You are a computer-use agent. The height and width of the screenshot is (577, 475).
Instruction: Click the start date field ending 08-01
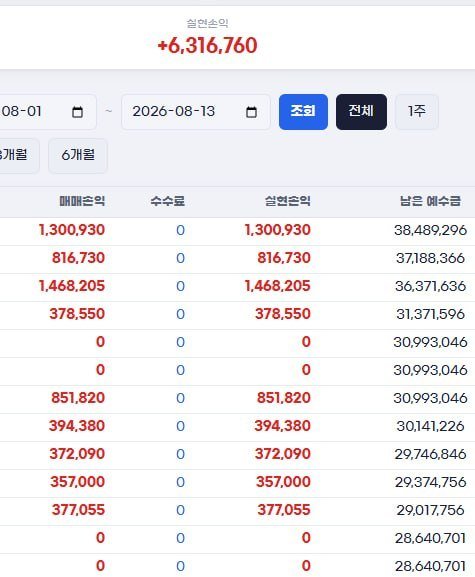pyautogui.click(x=48, y=111)
